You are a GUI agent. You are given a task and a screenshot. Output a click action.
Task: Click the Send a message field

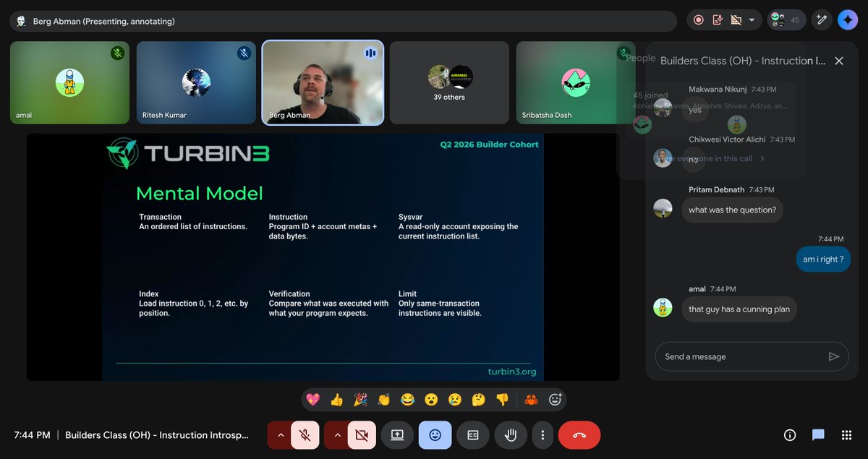pyautogui.click(x=741, y=356)
